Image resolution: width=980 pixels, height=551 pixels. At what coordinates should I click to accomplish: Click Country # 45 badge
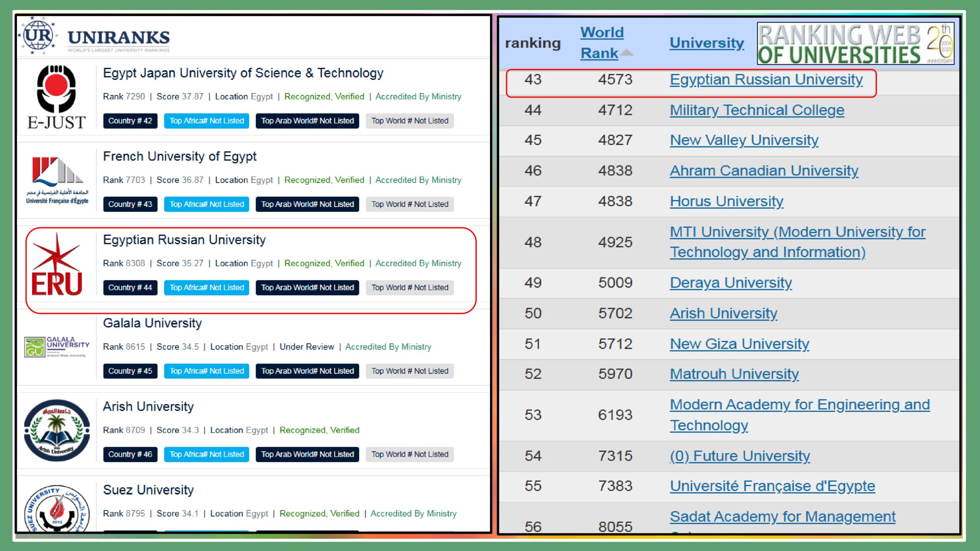(130, 371)
